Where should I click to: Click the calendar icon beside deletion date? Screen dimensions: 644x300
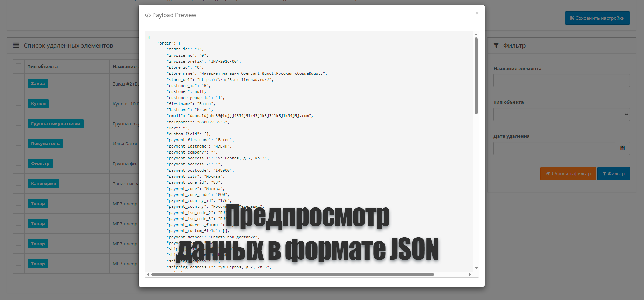[622, 148]
